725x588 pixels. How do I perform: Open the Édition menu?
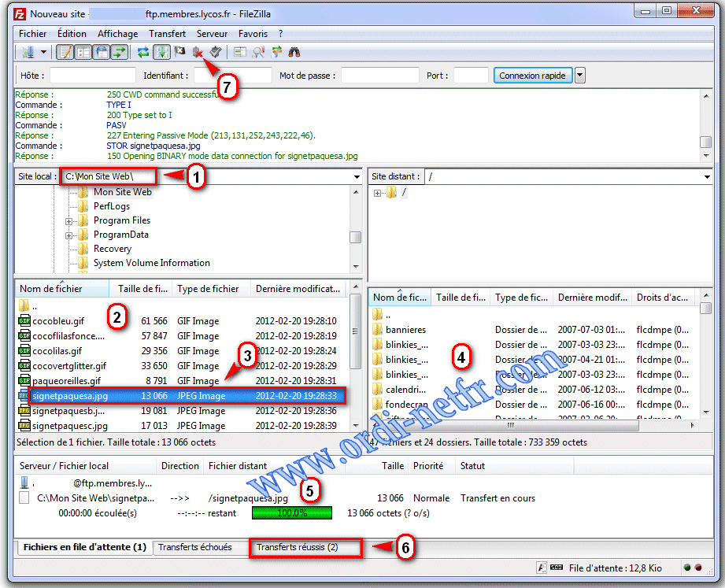72,34
